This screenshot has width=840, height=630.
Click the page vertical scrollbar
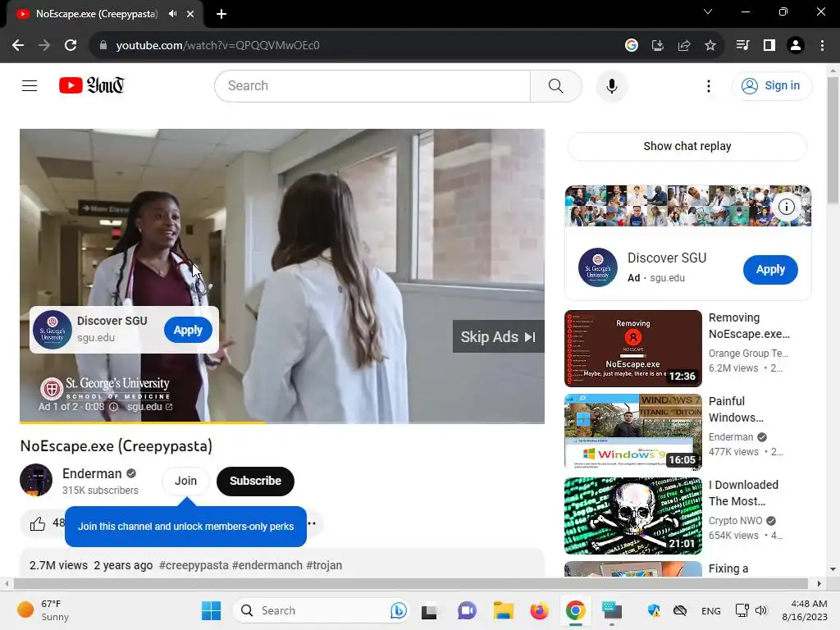pos(833,140)
